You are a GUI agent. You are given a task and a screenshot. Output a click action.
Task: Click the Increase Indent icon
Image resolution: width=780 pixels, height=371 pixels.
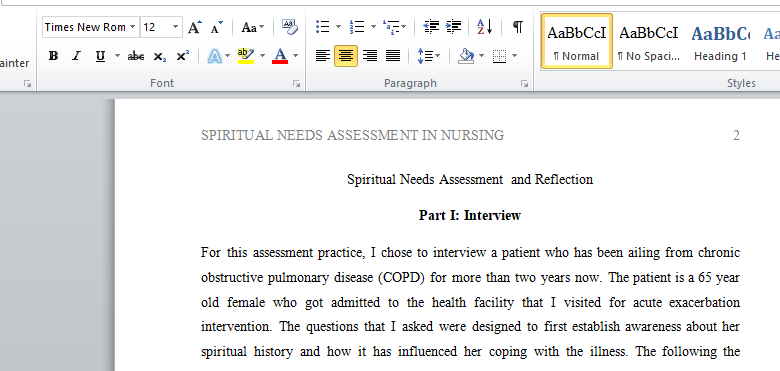click(453, 27)
